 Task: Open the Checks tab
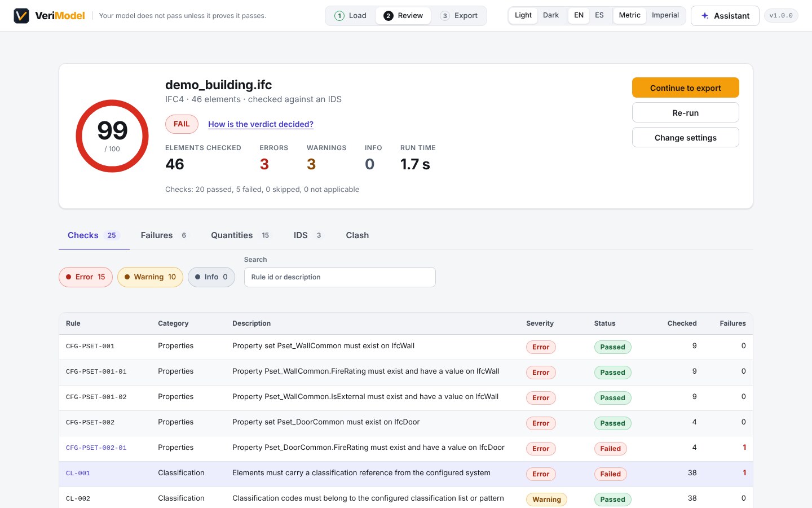click(x=94, y=235)
